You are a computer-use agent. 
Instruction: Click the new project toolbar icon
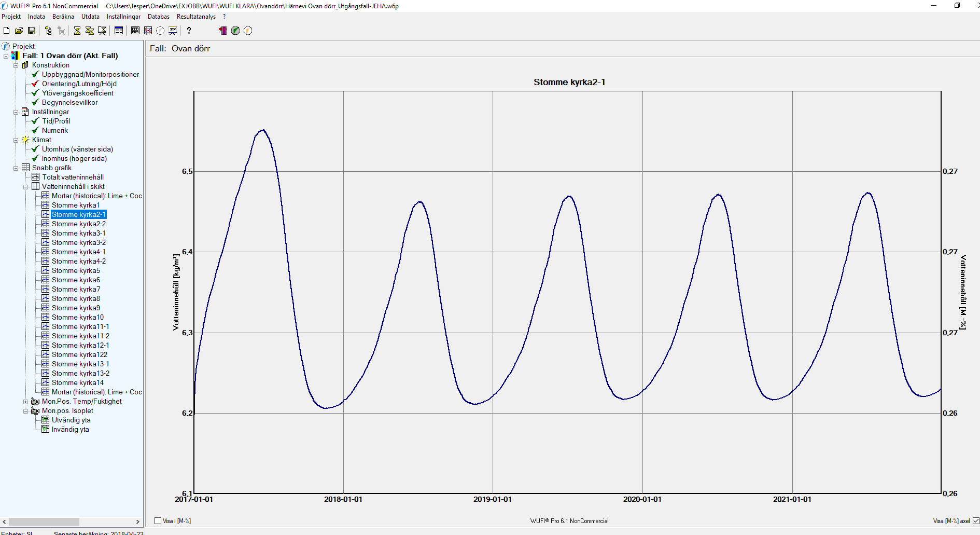(x=7, y=31)
